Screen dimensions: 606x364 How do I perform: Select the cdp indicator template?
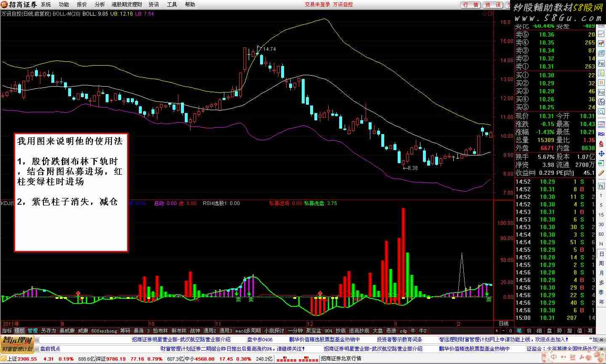coord(403,331)
